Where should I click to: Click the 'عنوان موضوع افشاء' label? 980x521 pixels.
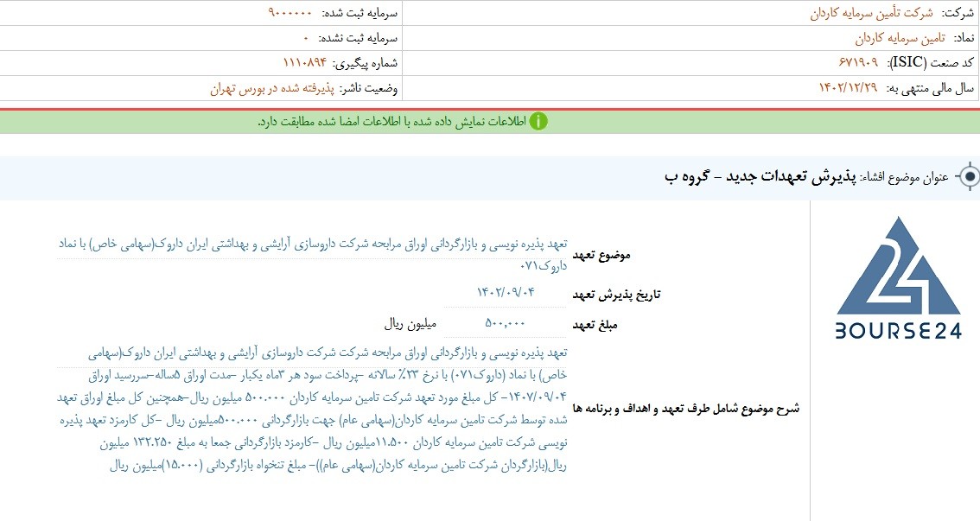904,178
